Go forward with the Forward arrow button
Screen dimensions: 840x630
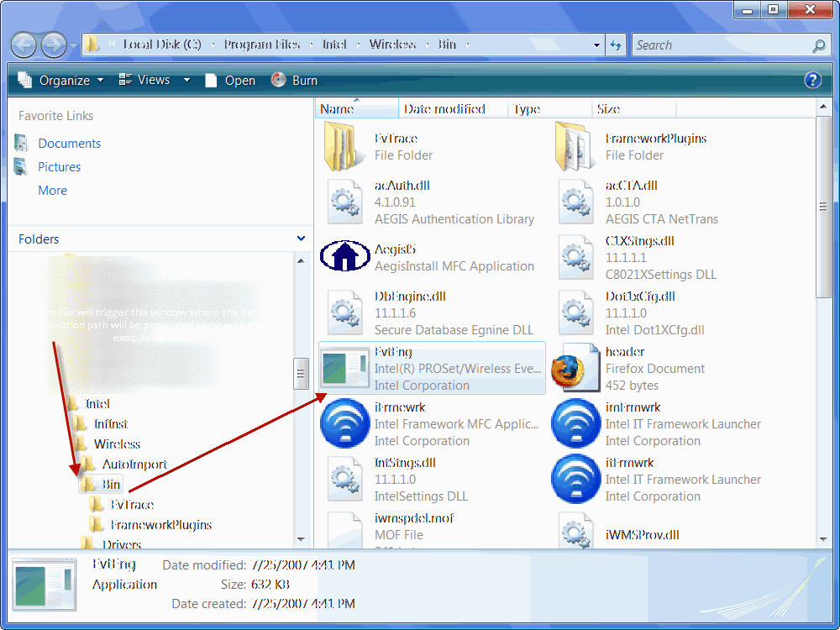coord(54,45)
